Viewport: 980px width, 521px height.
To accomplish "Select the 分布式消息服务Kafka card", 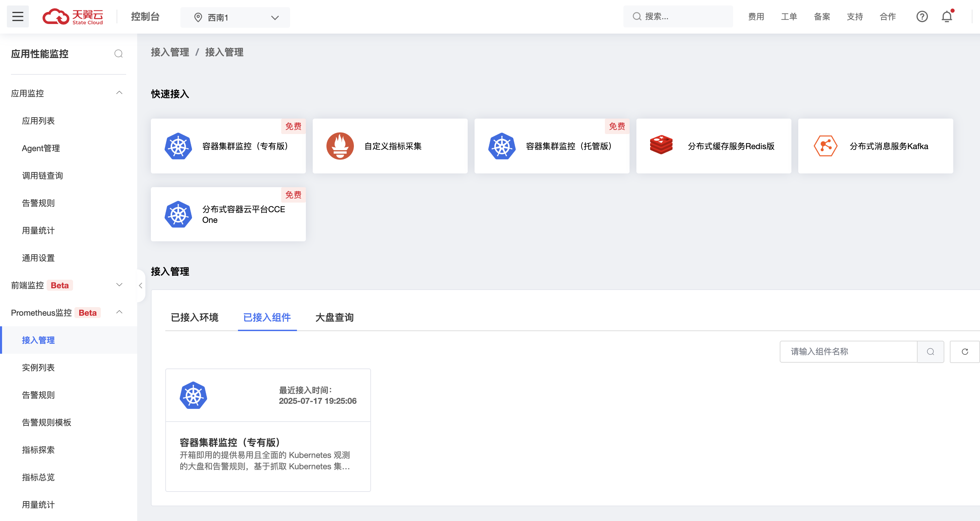I will tap(875, 146).
